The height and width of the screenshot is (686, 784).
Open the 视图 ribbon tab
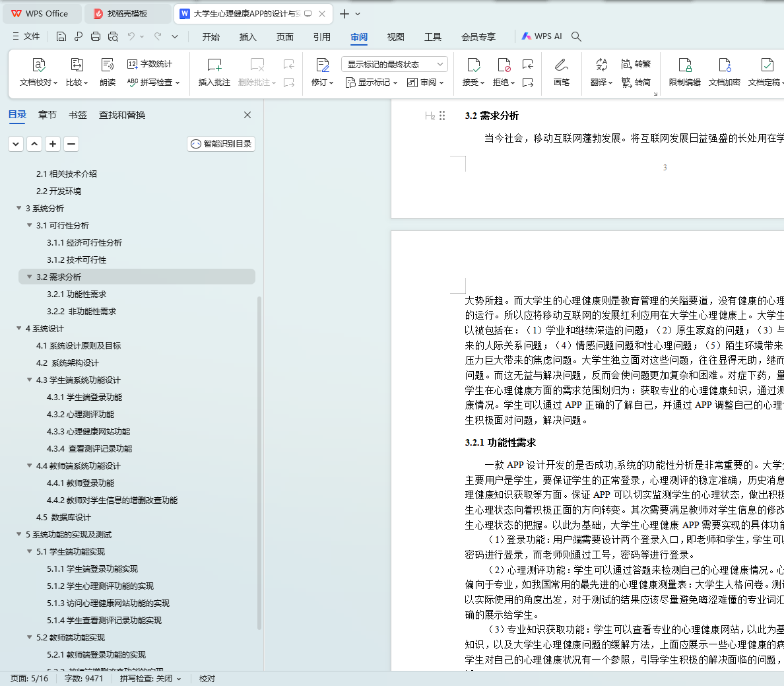pyautogui.click(x=395, y=37)
